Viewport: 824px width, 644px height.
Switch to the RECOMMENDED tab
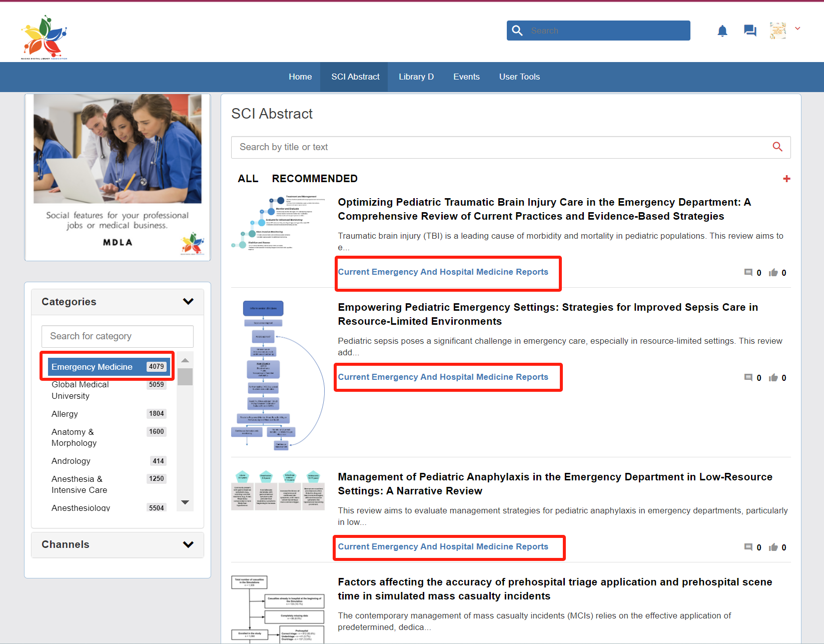point(314,179)
